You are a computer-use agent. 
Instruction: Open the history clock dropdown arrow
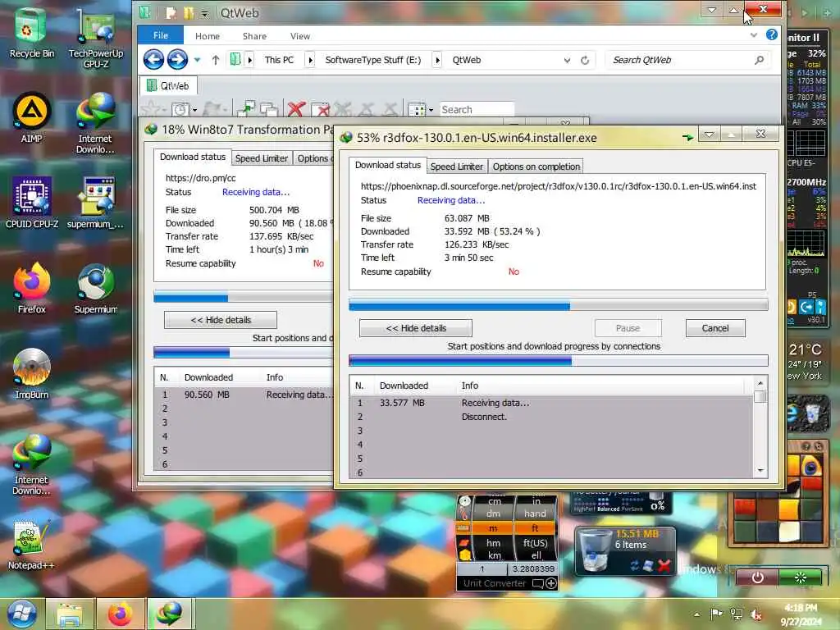pos(194,111)
